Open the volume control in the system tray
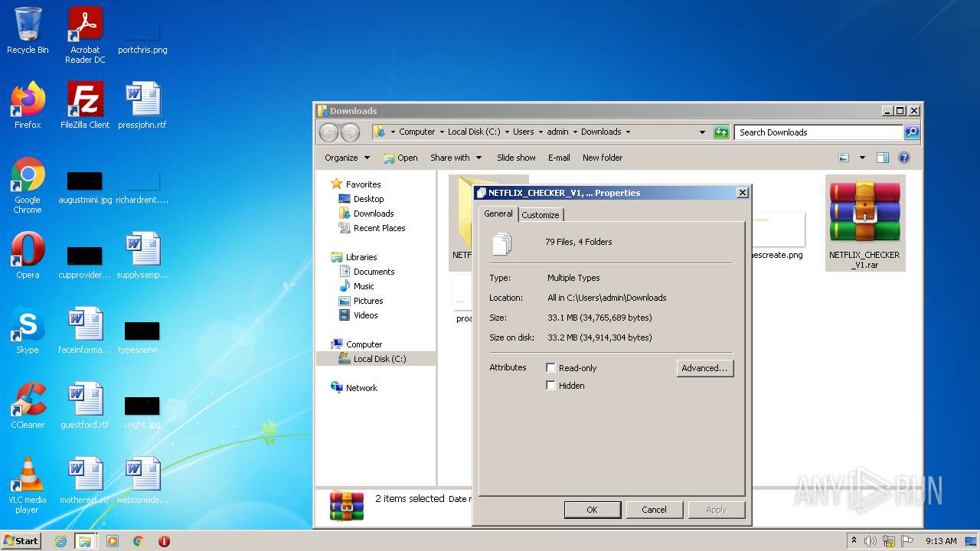 tap(871, 541)
